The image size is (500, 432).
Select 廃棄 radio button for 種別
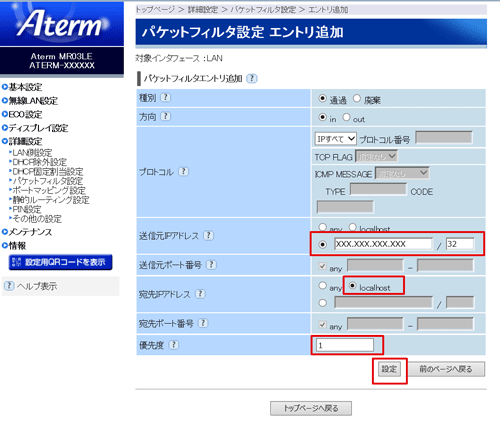(x=357, y=98)
